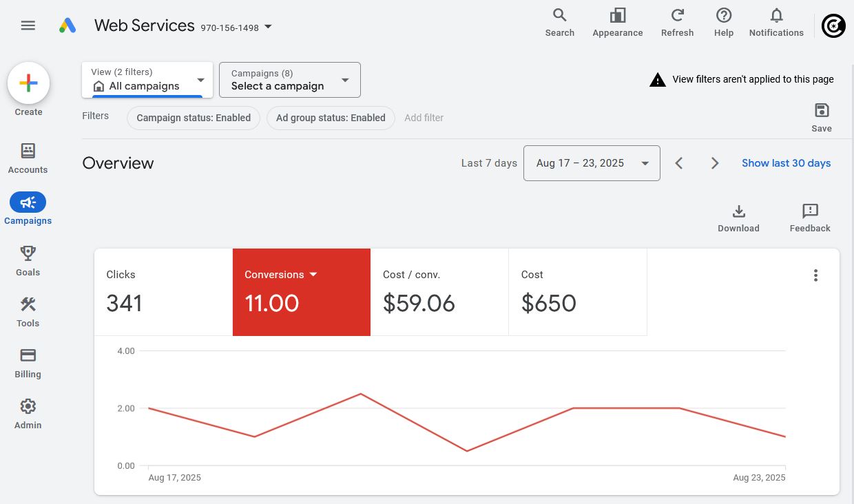This screenshot has width=854, height=504.
Task: Open the Aug 17 – 23 date range picker
Action: (x=592, y=163)
